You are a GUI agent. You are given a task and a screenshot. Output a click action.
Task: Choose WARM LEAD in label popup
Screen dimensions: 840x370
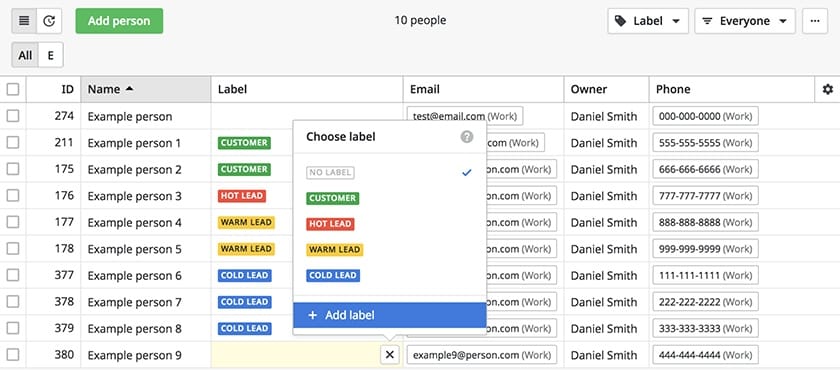pos(335,250)
